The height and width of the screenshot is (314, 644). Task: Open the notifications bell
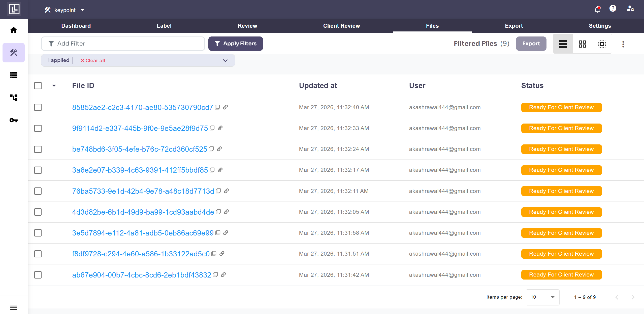597,9
